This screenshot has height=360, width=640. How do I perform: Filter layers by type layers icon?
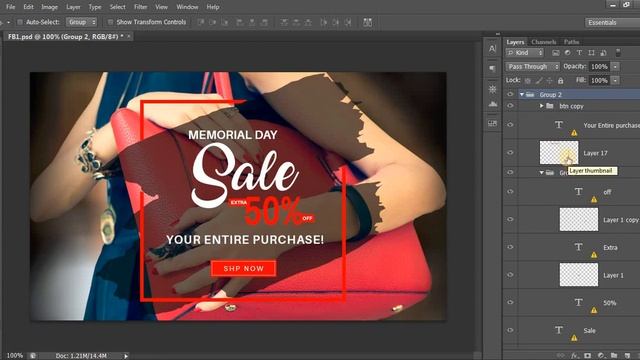tap(579, 53)
